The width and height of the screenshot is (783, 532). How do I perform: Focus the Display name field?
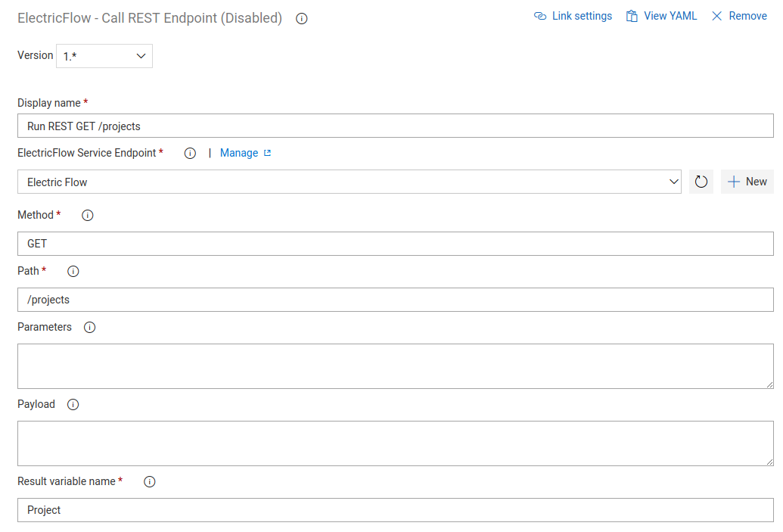tap(396, 126)
